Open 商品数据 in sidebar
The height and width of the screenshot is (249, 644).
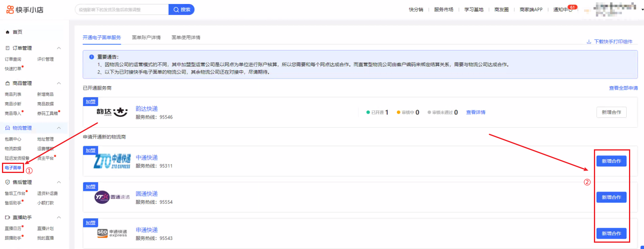pos(45,104)
